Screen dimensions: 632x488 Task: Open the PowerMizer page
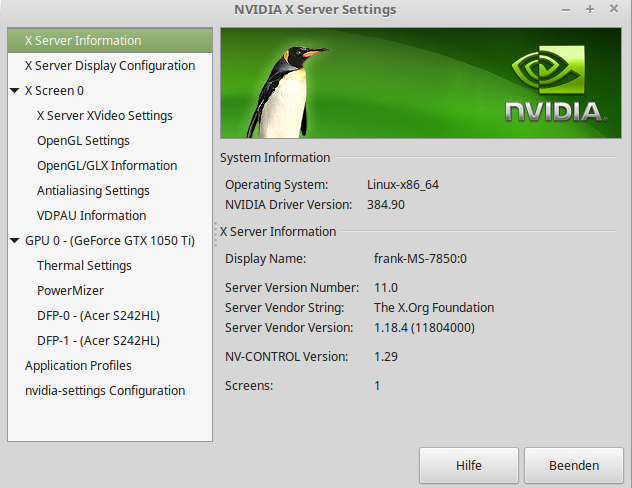(70, 291)
